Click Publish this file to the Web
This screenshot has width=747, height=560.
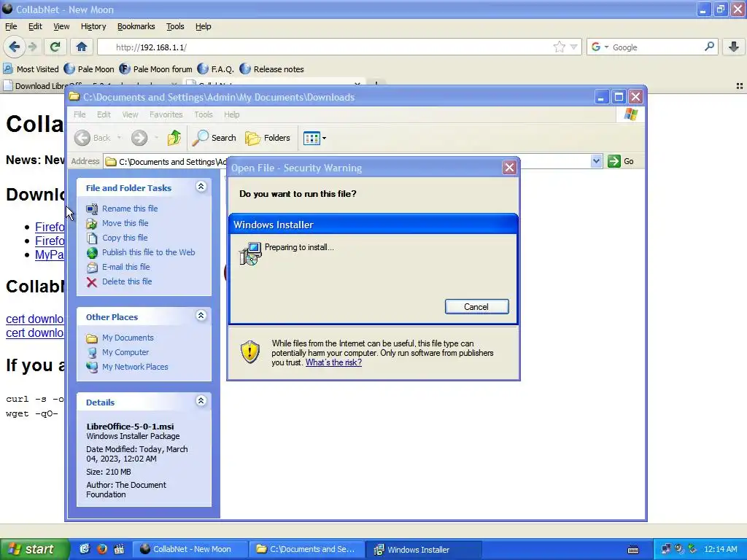pyautogui.click(x=148, y=252)
